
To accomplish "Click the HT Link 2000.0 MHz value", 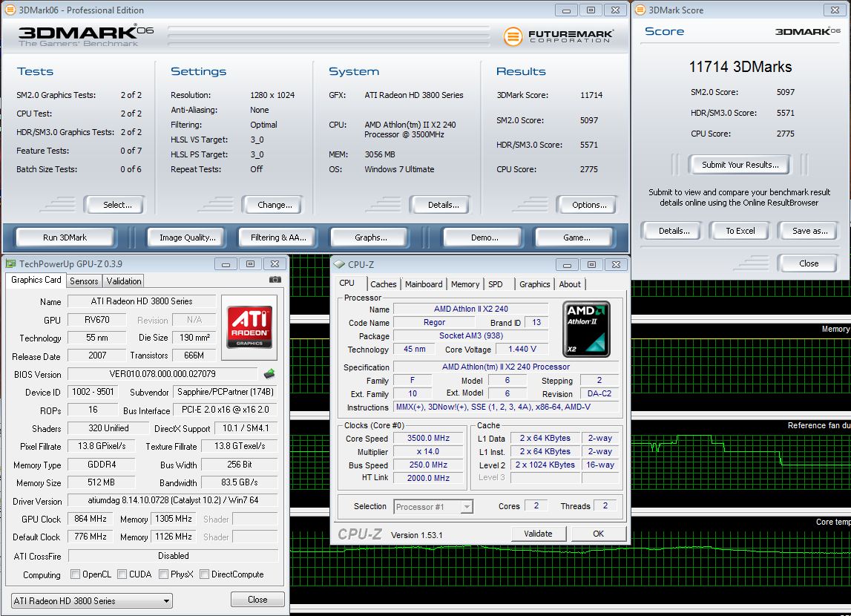I will pyautogui.click(x=428, y=478).
